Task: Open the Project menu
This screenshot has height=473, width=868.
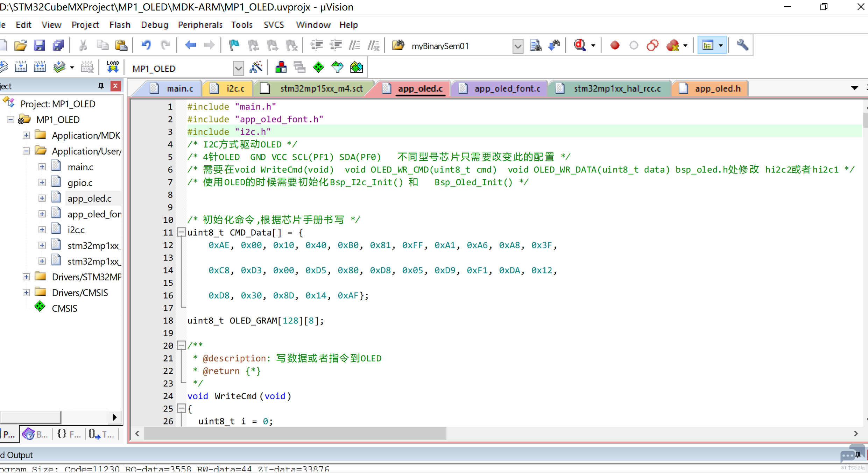Action: (85, 25)
